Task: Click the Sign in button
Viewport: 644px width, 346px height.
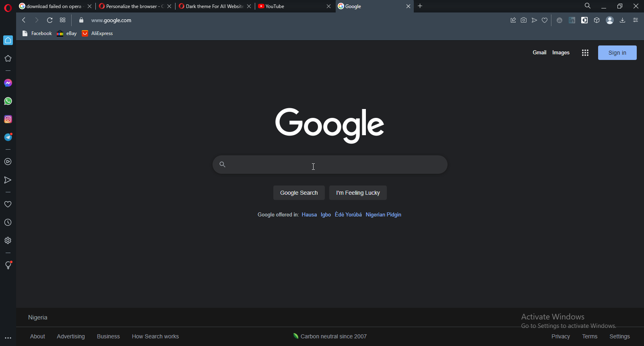Action: point(617,53)
